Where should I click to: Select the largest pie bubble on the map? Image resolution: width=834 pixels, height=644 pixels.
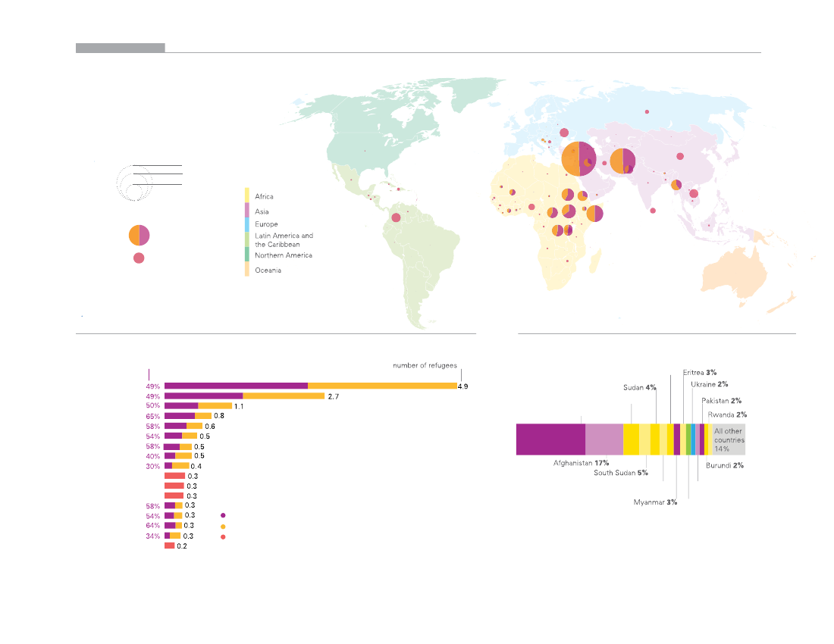(578, 158)
